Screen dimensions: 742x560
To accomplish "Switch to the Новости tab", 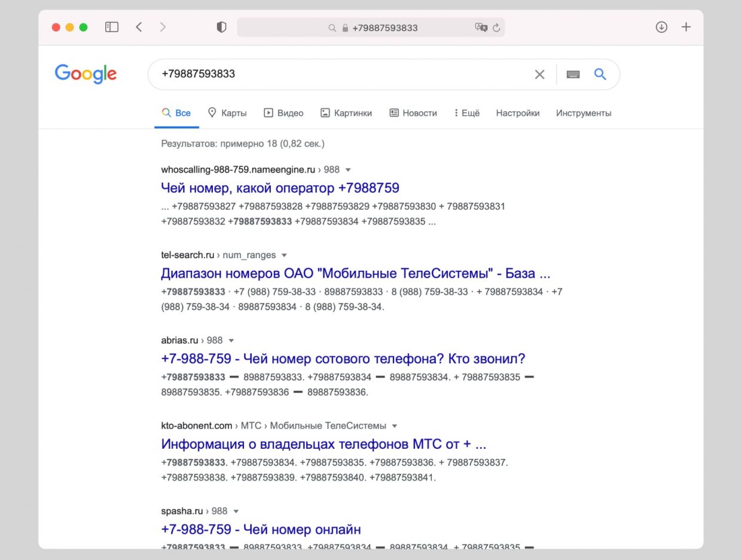I will (x=413, y=113).
